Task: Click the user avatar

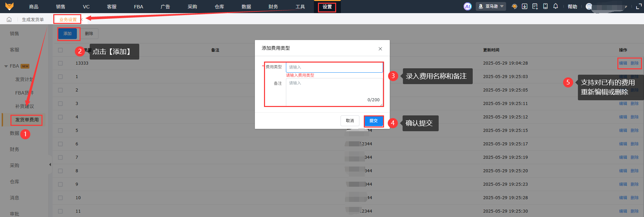Action: (589, 6)
